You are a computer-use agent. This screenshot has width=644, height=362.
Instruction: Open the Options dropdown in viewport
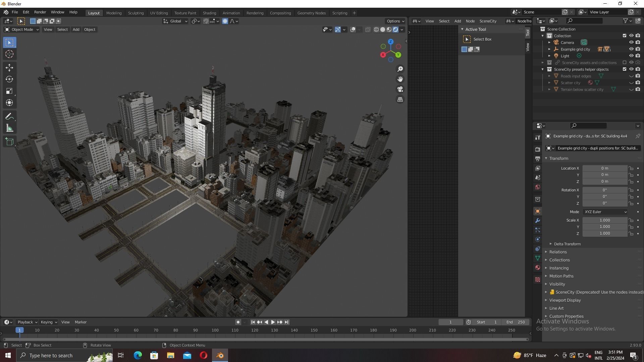pos(395,21)
